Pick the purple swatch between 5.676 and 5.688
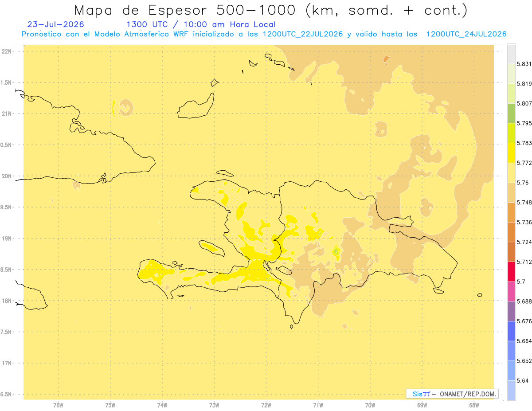532x411 pixels. (x=511, y=311)
